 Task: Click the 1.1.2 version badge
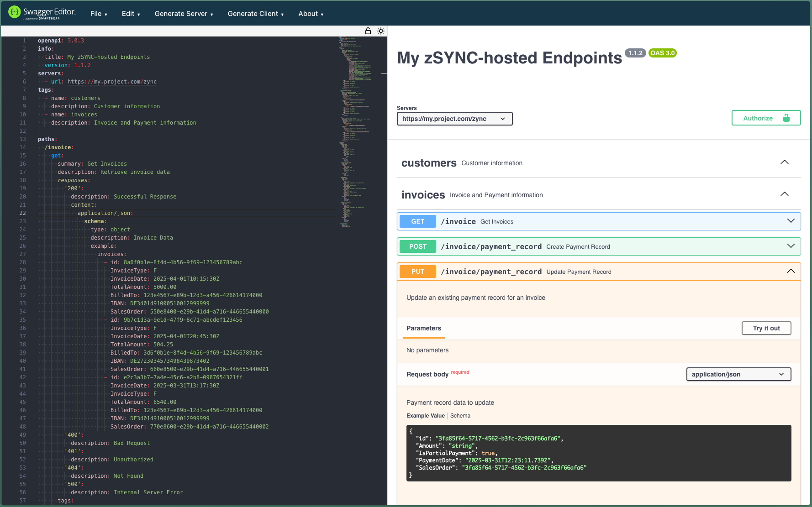(635, 53)
